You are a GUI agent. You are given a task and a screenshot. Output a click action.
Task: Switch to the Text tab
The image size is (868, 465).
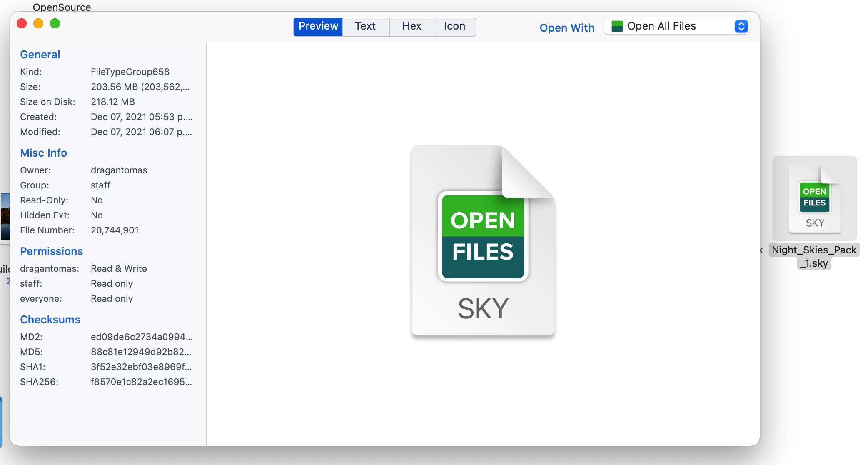pyautogui.click(x=365, y=26)
